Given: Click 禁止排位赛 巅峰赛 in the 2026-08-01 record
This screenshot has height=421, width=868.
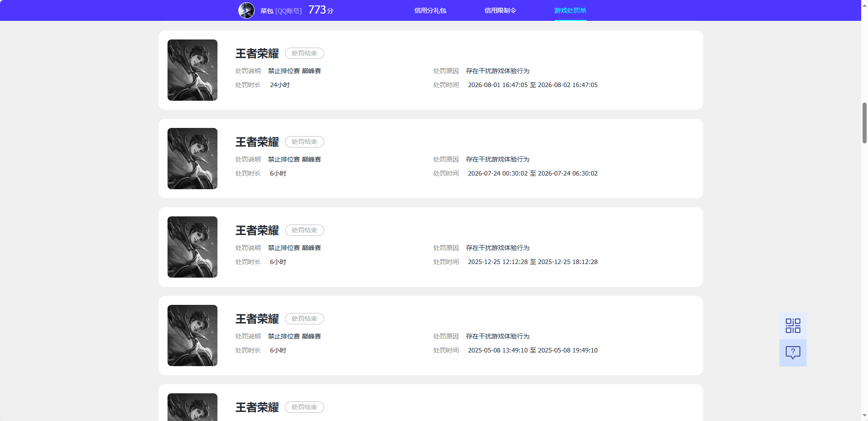Looking at the screenshot, I should coord(294,71).
